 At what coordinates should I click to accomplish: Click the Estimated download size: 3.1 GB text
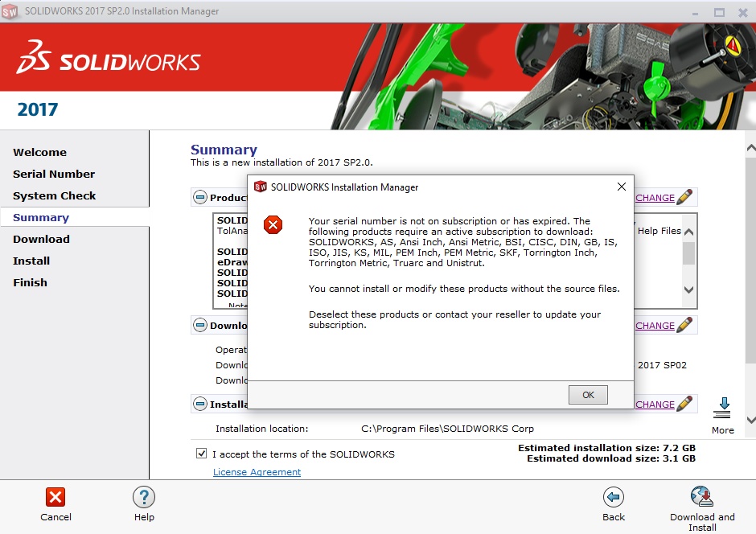[611, 458]
